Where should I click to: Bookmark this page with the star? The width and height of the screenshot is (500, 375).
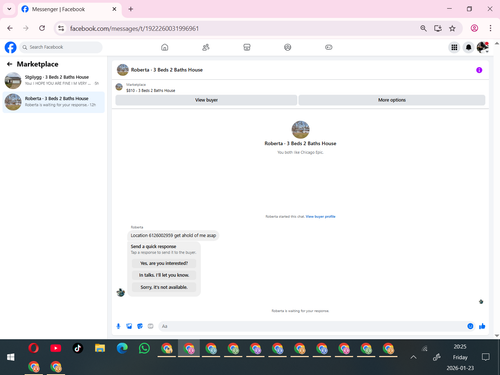(452, 28)
